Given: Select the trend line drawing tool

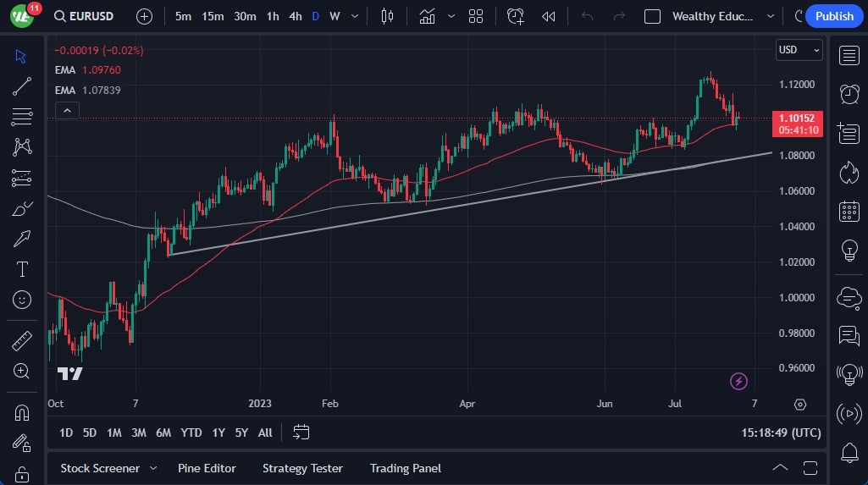Looking at the screenshot, I should pos(22,85).
